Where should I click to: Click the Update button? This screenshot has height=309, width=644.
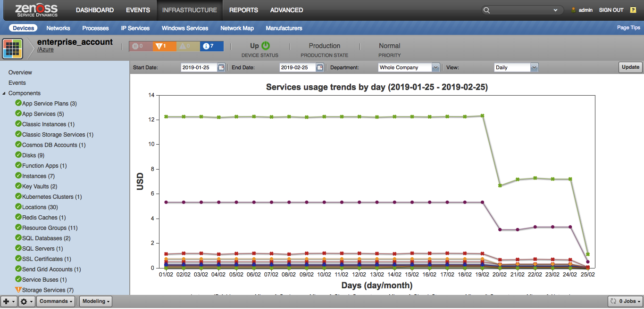tap(630, 67)
